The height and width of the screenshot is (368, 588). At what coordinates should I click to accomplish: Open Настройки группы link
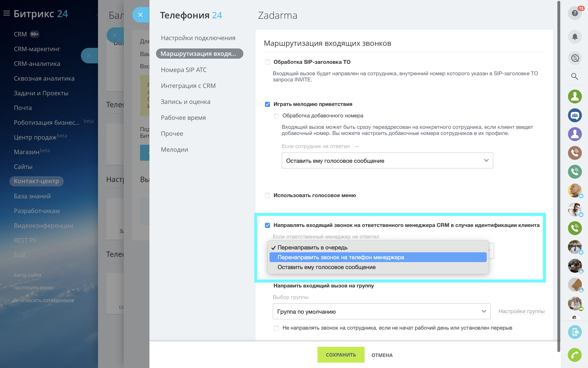click(521, 311)
